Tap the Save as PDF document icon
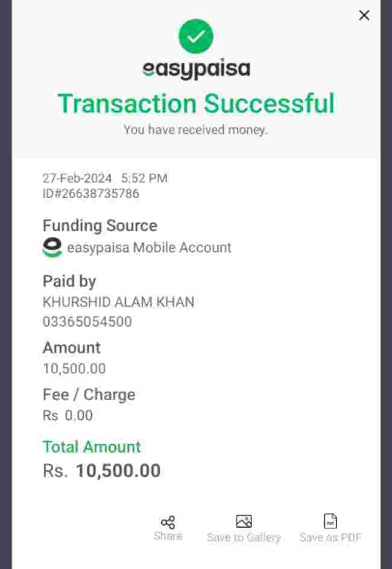The width and height of the screenshot is (392, 569). click(330, 522)
